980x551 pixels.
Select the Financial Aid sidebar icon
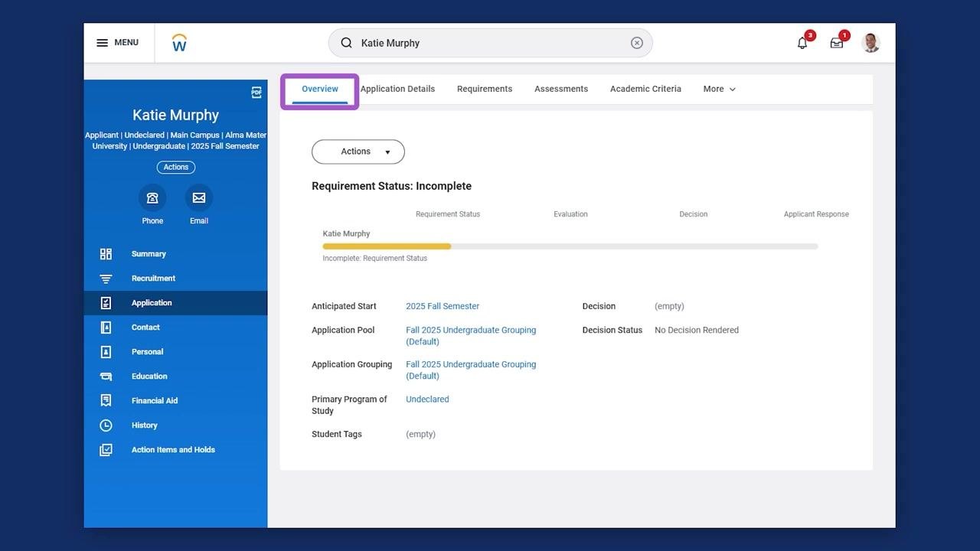pos(106,401)
